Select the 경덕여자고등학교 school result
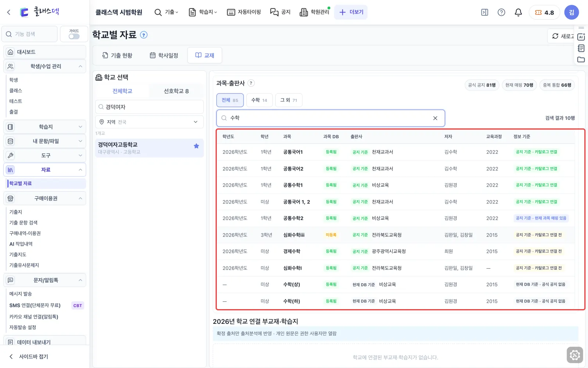Screen dimensions: 588x368 (149, 148)
